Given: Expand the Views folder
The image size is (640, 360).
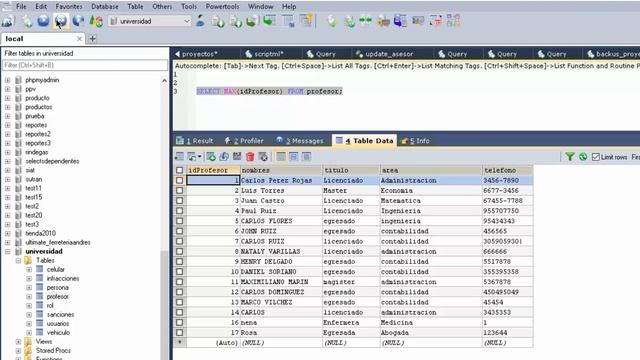Looking at the screenshot, I should coord(18,342).
